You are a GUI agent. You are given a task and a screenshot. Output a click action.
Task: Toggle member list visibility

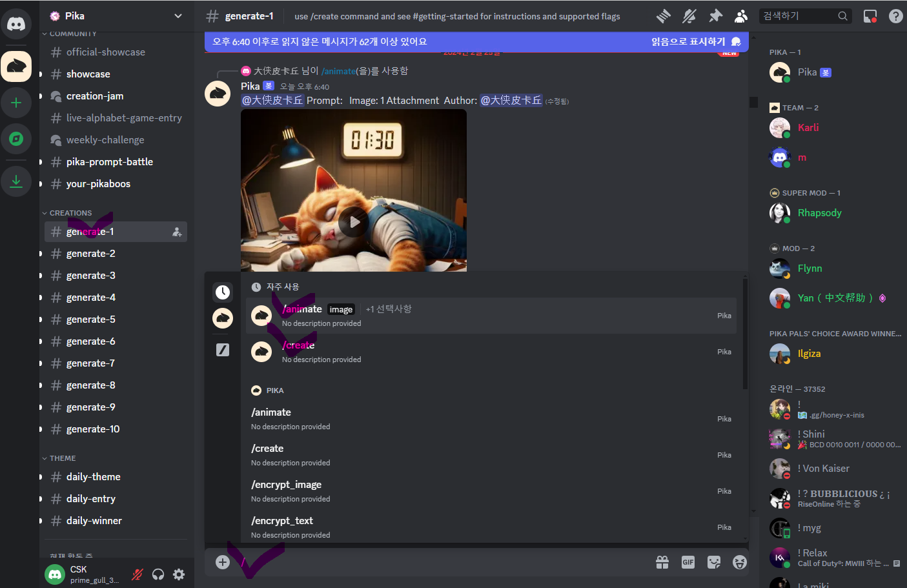pos(741,16)
